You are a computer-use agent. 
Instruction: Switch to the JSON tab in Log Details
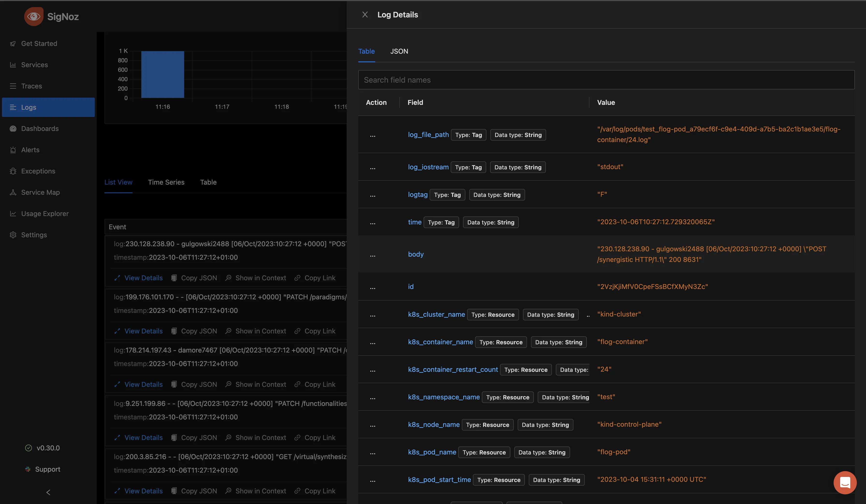pyautogui.click(x=399, y=51)
